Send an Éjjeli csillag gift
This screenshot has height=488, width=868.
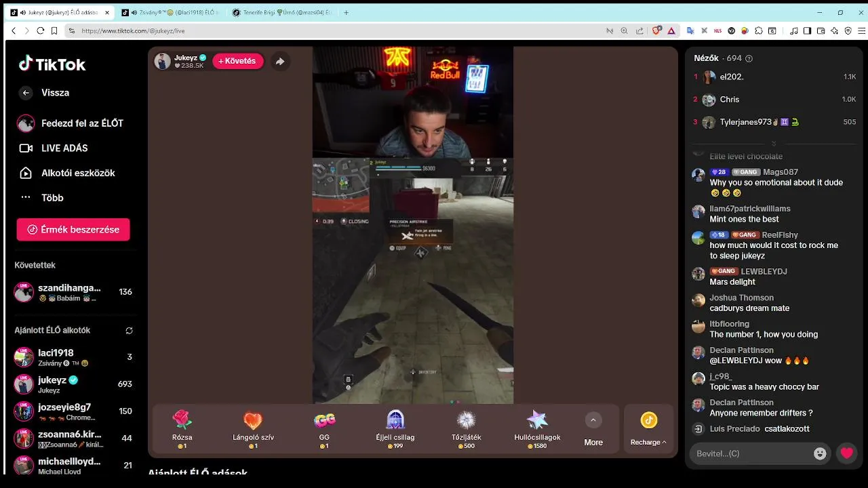coord(395,429)
